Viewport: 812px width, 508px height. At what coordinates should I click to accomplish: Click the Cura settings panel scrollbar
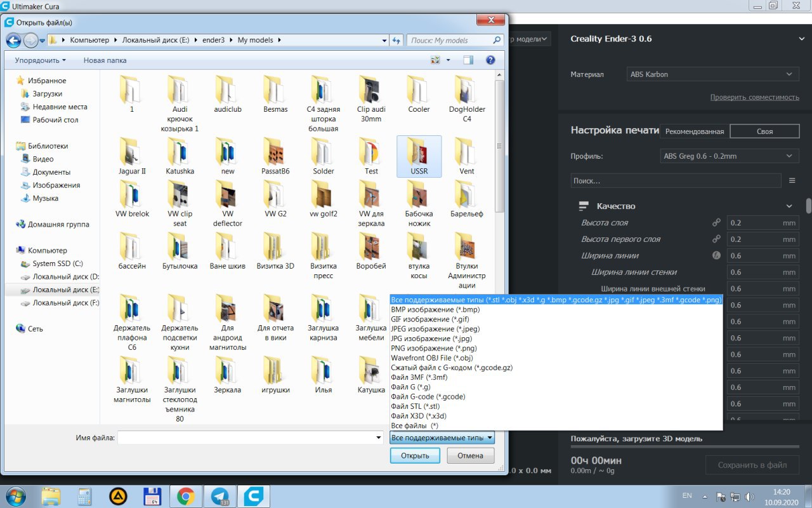point(808,206)
